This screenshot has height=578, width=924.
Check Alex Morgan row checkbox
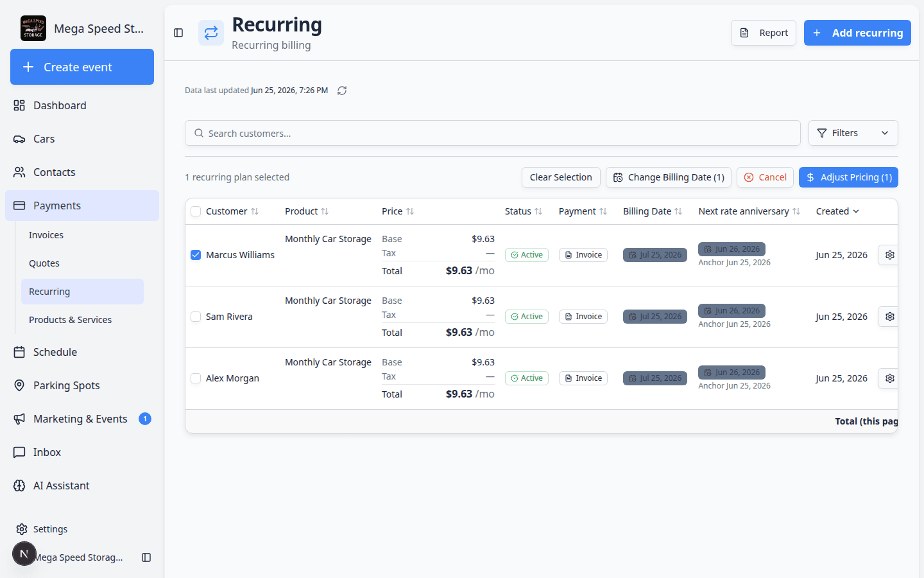click(x=196, y=378)
